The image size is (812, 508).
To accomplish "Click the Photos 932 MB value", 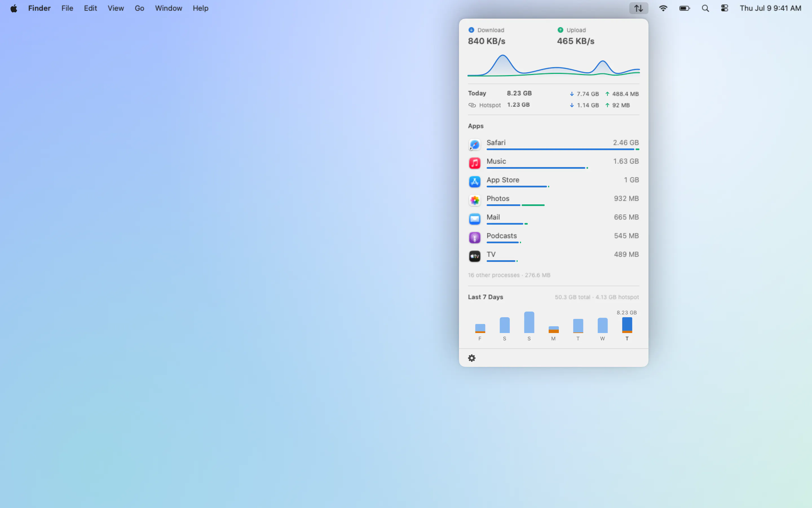I will 626,199.
